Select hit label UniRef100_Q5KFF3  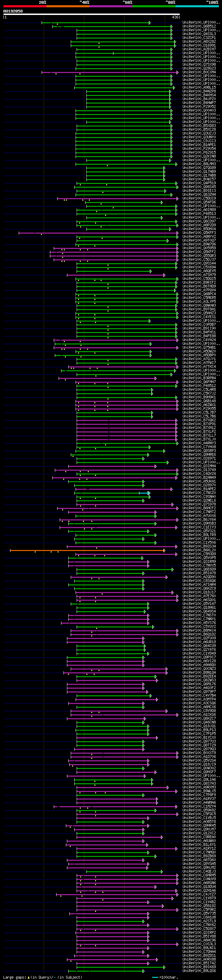pos(199,233)
